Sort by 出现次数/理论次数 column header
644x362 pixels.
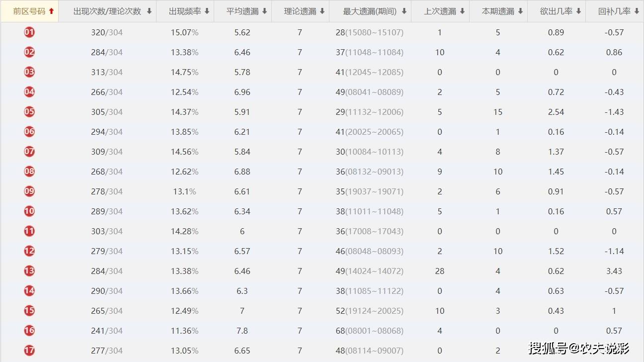[107, 11]
